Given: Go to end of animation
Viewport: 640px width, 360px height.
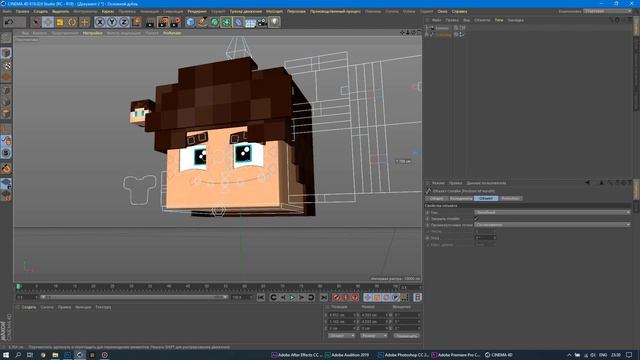Looking at the screenshot, I should point(324,298).
